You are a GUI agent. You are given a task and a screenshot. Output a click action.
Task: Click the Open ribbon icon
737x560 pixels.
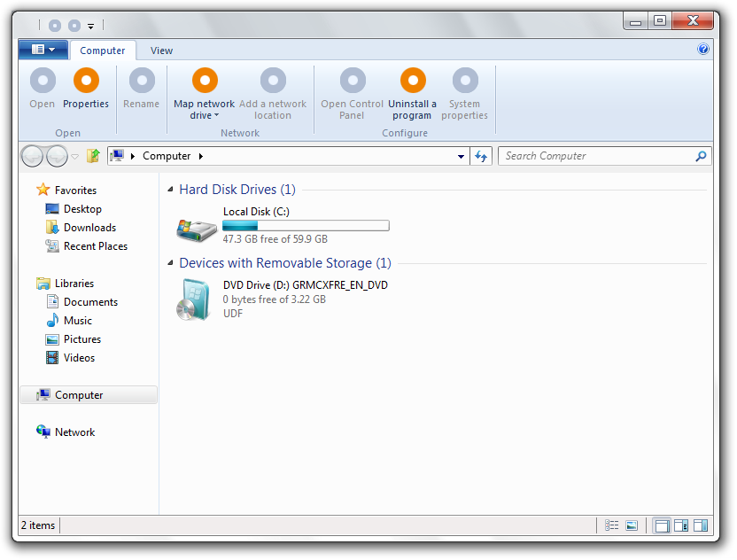click(43, 81)
